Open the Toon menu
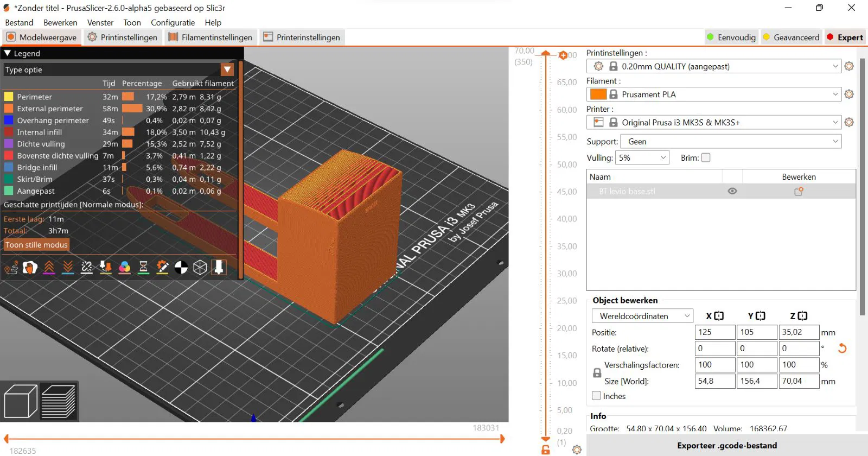The image size is (868, 456). 132,23
